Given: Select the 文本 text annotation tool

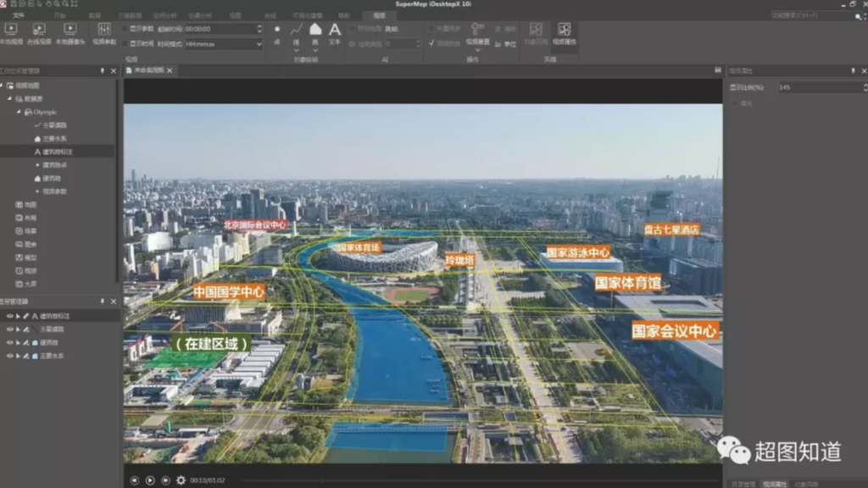Looking at the screenshot, I should point(335,32).
